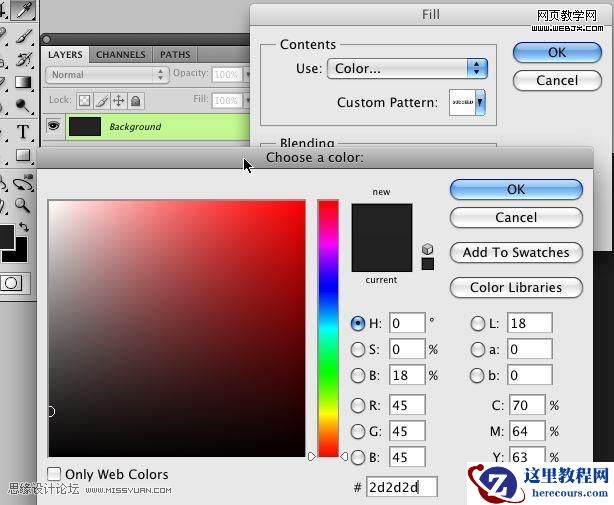The width and height of the screenshot is (614, 505).
Task: Click the vertical hue spectrum slider
Action: (328, 328)
